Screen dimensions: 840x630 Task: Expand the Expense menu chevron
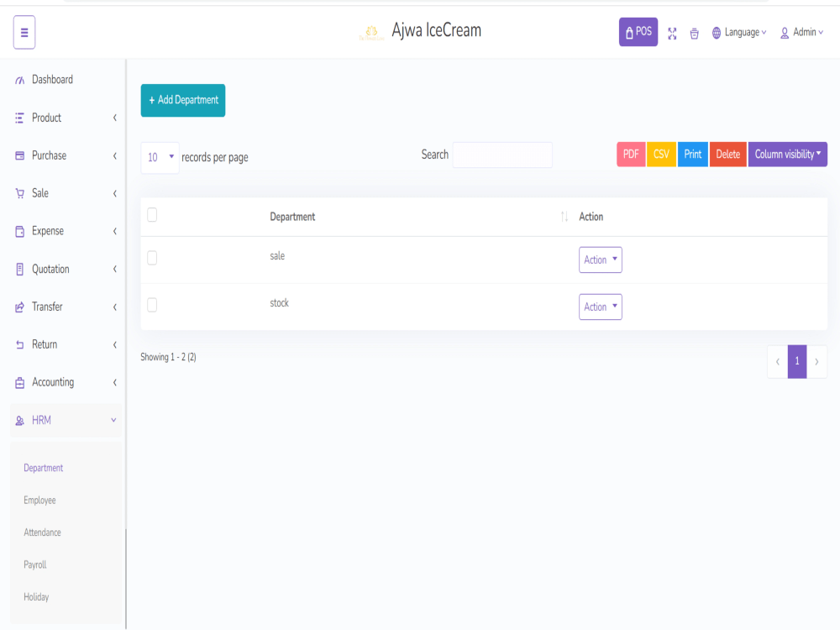[x=114, y=232]
